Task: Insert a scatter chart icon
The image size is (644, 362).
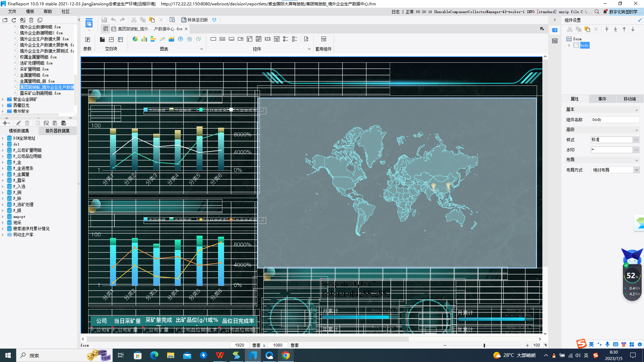Action: point(199,39)
